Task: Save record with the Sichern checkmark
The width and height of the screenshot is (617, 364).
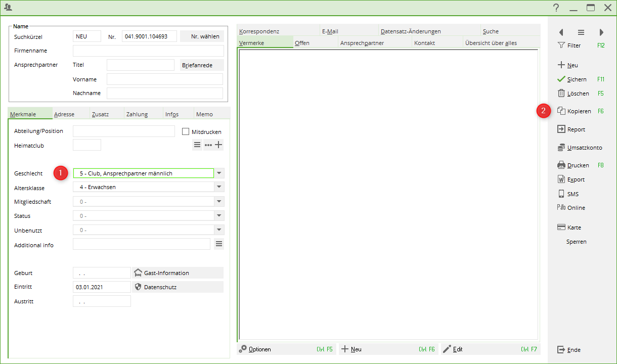Action: 561,79
